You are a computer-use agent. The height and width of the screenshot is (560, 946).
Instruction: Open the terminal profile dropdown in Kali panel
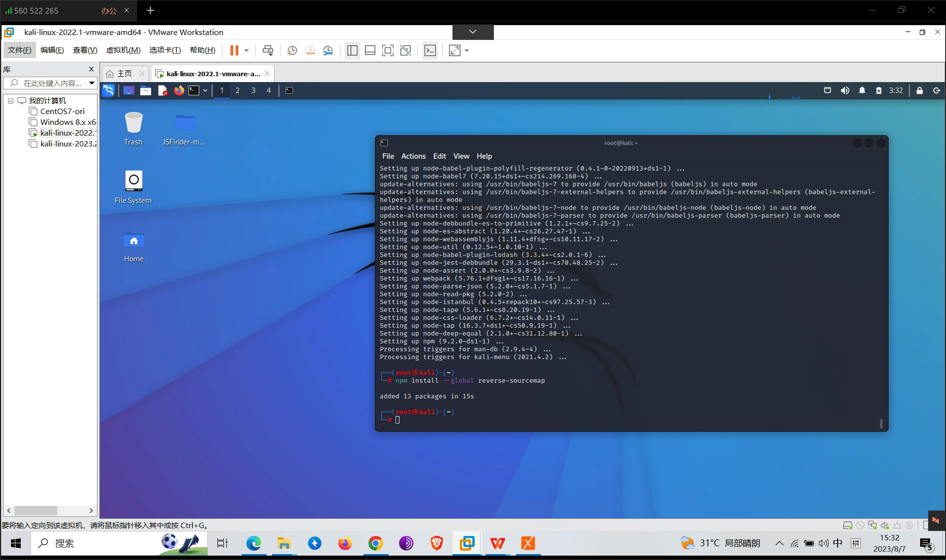[205, 90]
